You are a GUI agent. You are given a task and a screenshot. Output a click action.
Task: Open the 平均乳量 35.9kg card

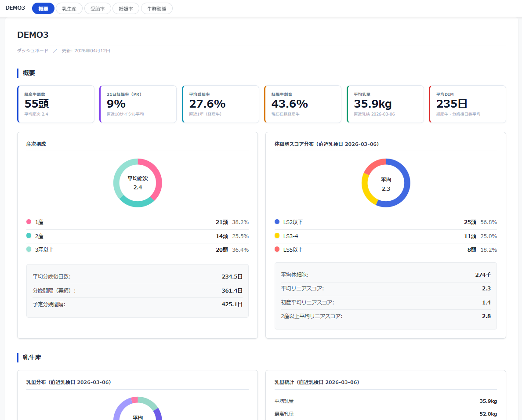point(385,104)
